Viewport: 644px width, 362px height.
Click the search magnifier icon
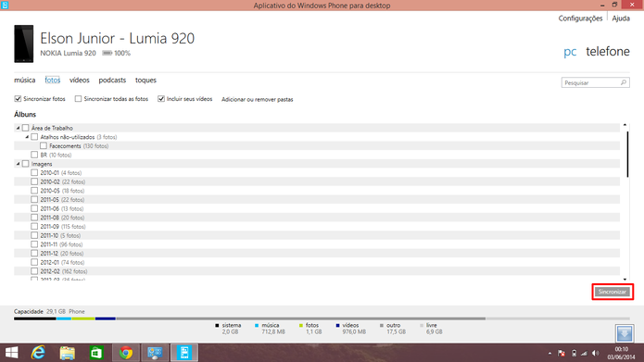click(624, 82)
